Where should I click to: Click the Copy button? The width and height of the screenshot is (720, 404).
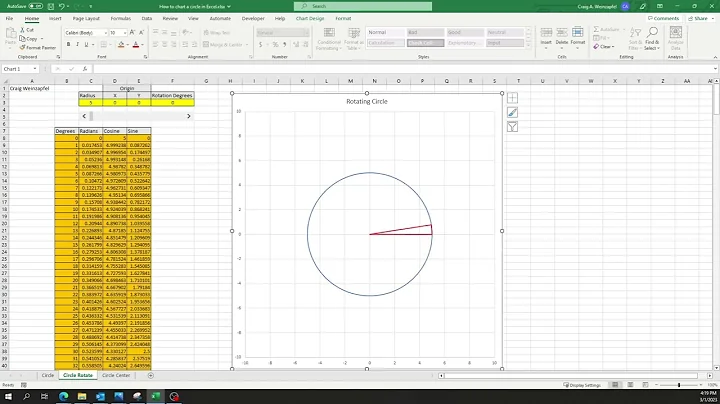[28, 39]
